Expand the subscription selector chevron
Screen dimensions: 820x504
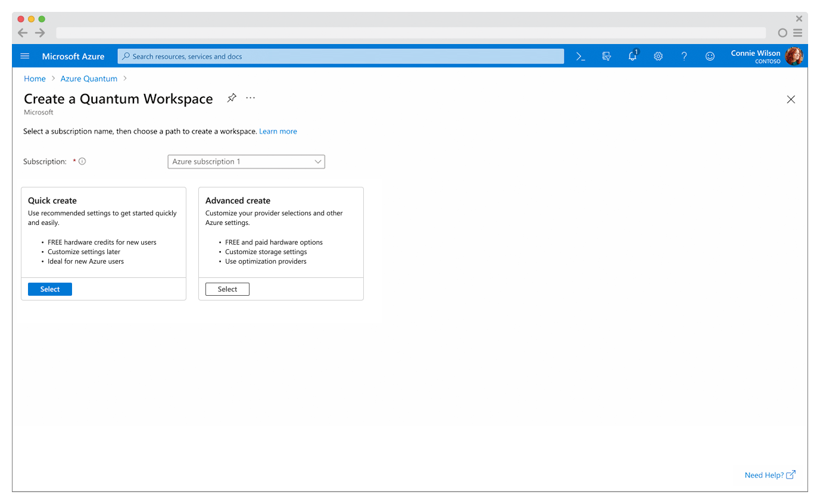click(318, 161)
